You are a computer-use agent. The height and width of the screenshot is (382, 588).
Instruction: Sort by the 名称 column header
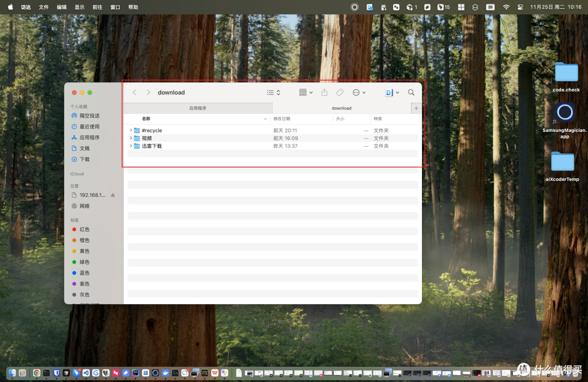[146, 119]
